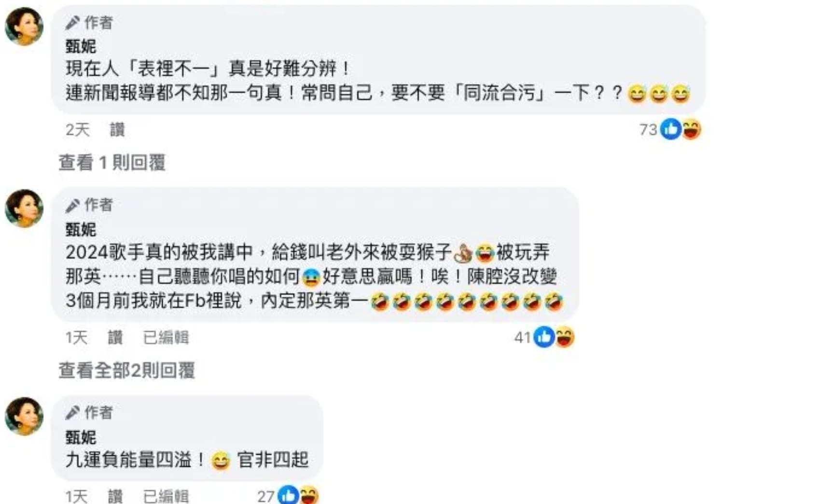Click the like icon beside 27 reactions
The image size is (819, 504).
(x=288, y=495)
